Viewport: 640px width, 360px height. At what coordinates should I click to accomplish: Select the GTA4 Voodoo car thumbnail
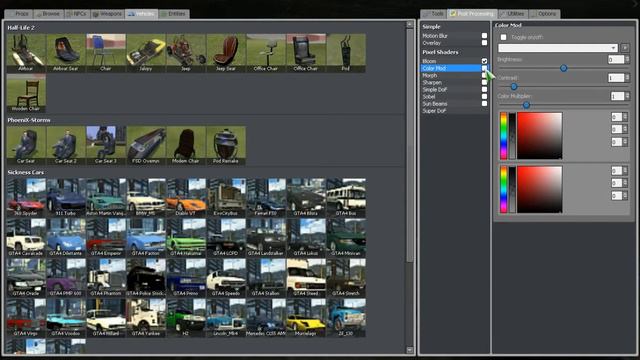coord(66,318)
